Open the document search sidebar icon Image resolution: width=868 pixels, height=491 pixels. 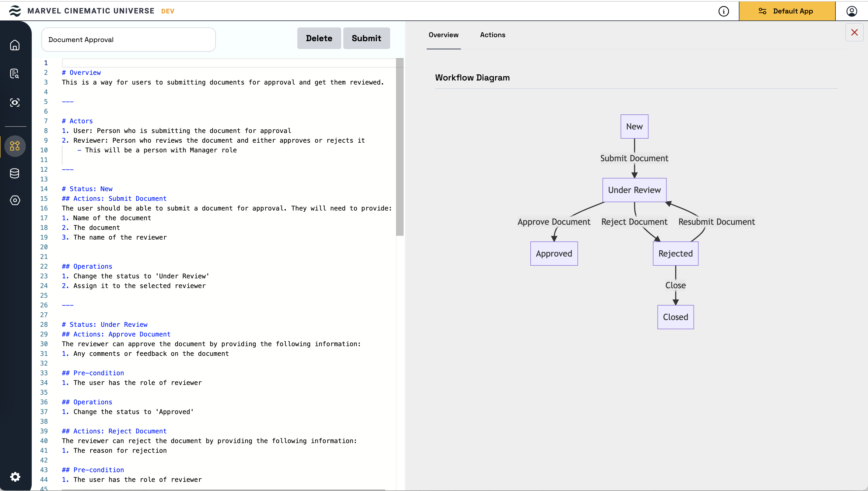(x=15, y=73)
